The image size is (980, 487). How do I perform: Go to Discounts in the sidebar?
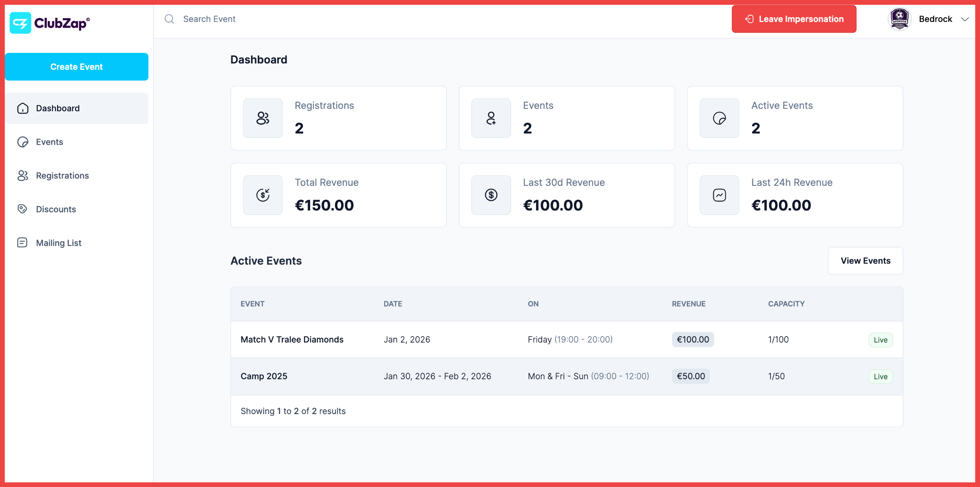[77, 209]
